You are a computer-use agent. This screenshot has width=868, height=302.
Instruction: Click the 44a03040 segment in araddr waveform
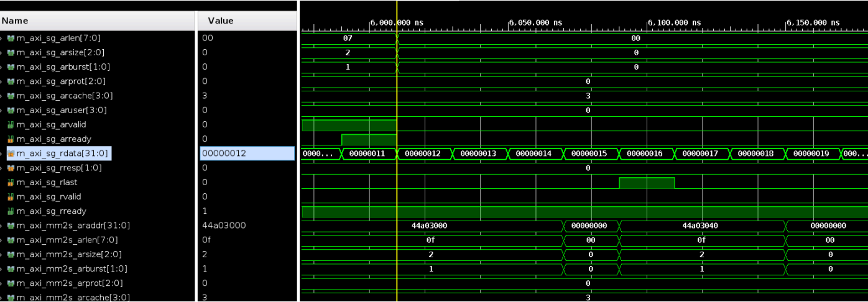pos(702,226)
